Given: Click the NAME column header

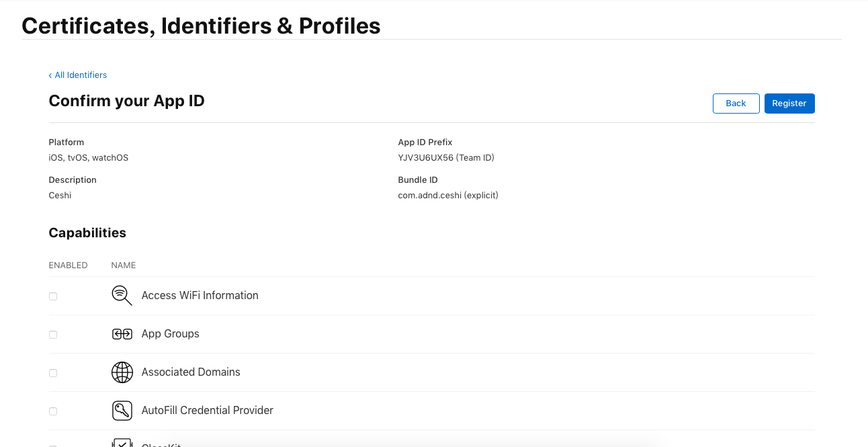Looking at the screenshot, I should click(124, 266).
